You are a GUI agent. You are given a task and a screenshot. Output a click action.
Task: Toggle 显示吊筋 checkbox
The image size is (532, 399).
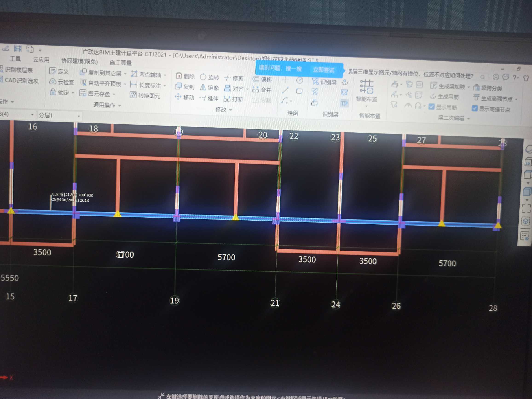(x=431, y=106)
